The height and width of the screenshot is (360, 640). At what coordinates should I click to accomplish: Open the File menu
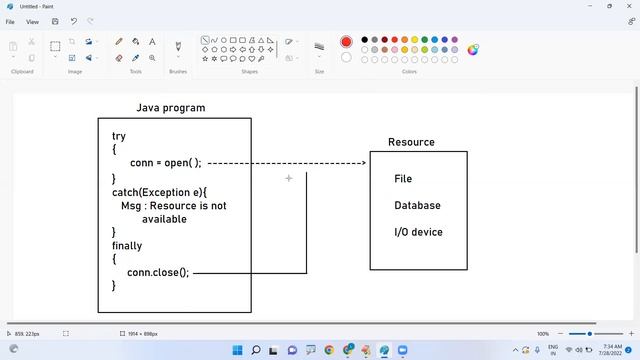(x=10, y=22)
